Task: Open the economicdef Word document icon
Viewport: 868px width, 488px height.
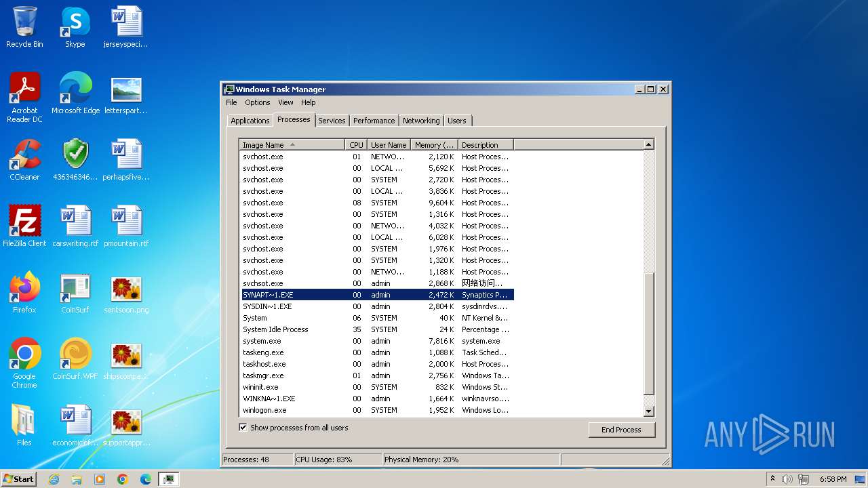Action: click(x=75, y=426)
